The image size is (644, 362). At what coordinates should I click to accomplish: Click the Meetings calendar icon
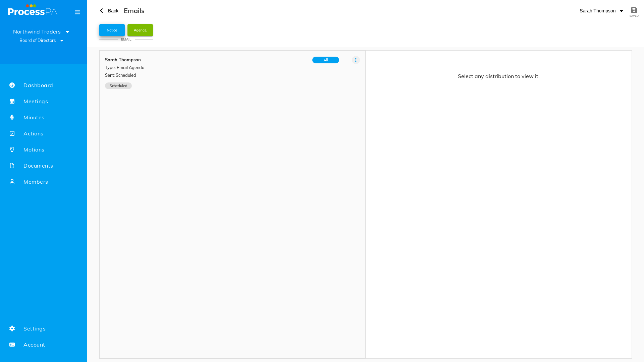tap(12, 101)
